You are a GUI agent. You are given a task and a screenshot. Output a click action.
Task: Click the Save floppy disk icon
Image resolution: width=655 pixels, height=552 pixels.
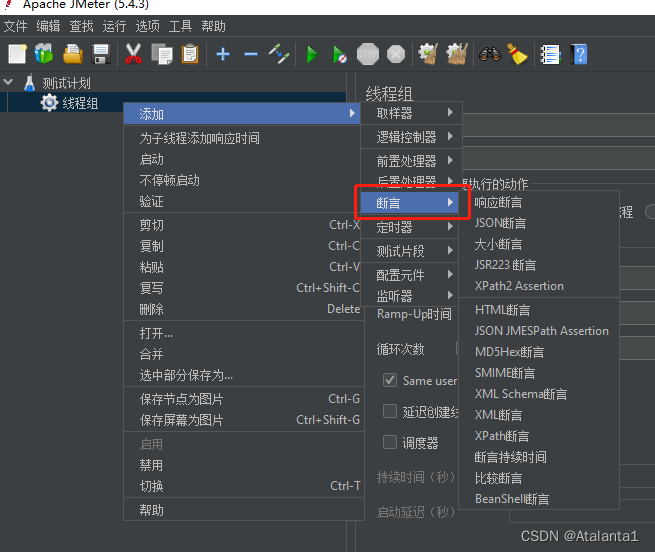tap(101, 54)
